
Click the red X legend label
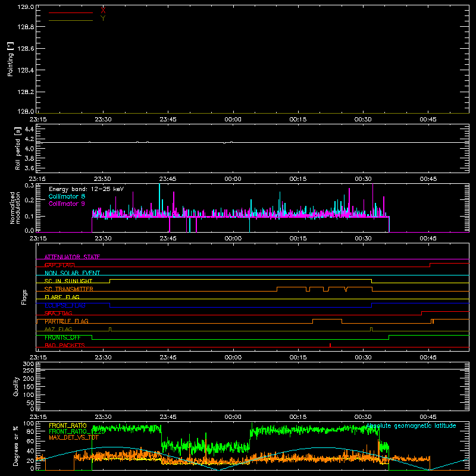[103, 11]
